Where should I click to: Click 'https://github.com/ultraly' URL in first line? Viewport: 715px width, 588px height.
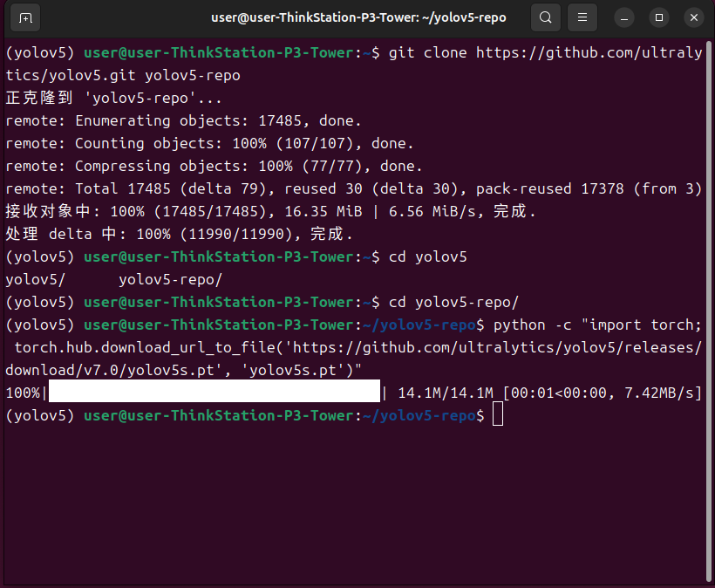[x=589, y=53]
